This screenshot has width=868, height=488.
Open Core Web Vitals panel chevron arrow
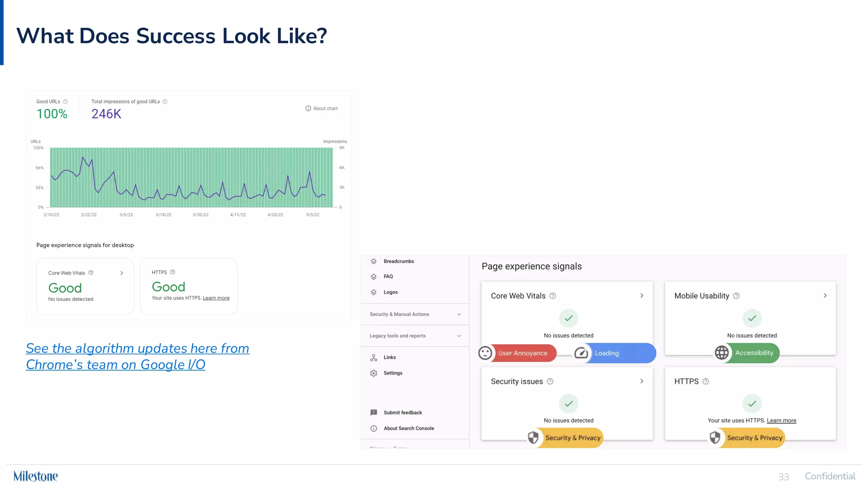coord(642,296)
